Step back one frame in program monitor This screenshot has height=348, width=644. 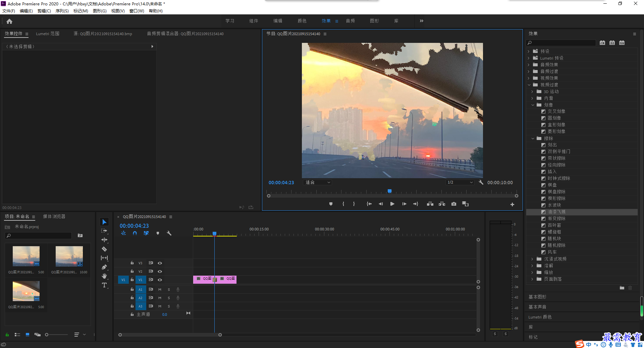pyautogui.click(x=381, y=204)
